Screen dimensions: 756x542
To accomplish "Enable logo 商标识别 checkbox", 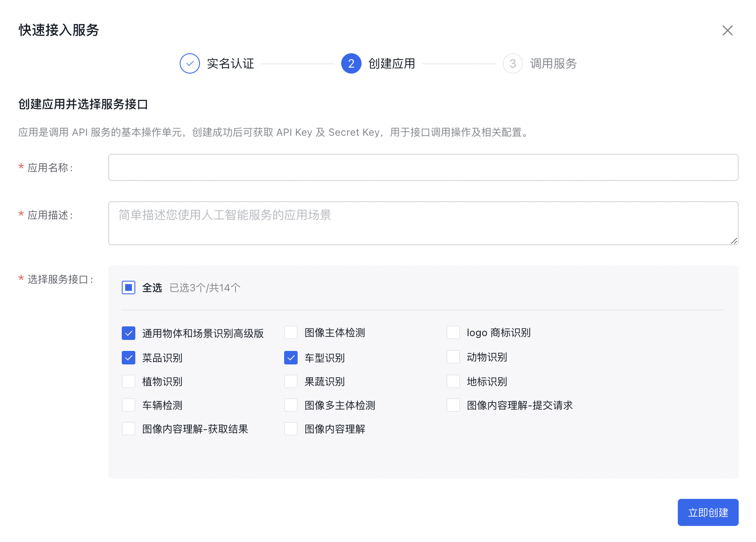I will point(453,332).
